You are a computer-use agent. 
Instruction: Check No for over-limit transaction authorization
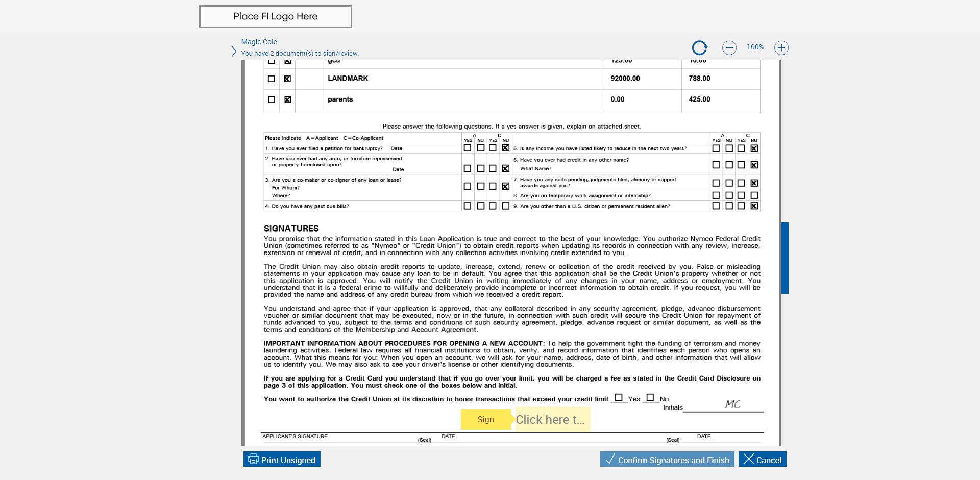[650, 397]
